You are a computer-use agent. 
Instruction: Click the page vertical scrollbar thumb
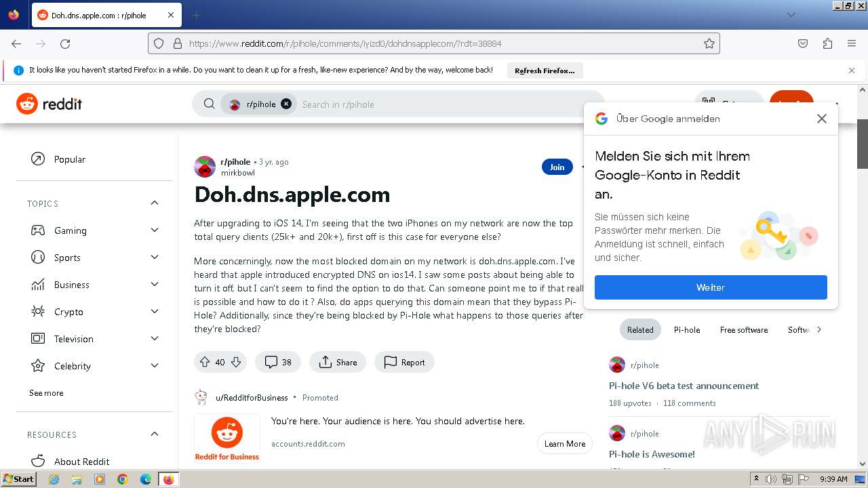click(x=863, y=144)
